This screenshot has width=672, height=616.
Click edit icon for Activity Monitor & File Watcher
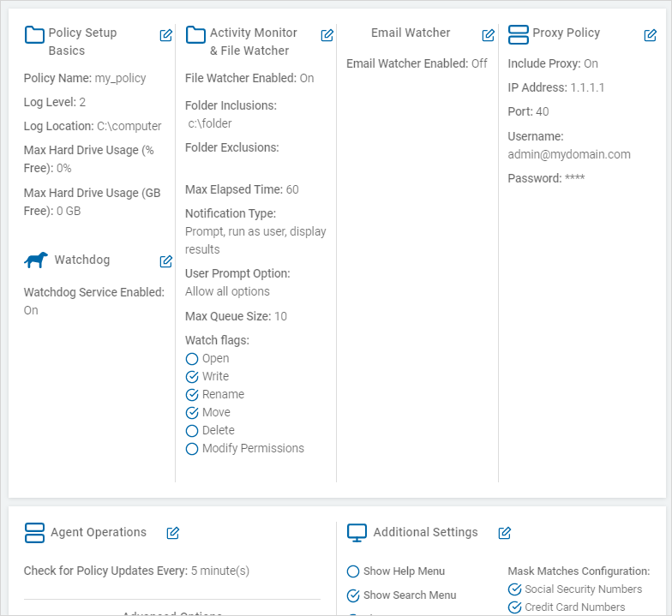[327, 35]
